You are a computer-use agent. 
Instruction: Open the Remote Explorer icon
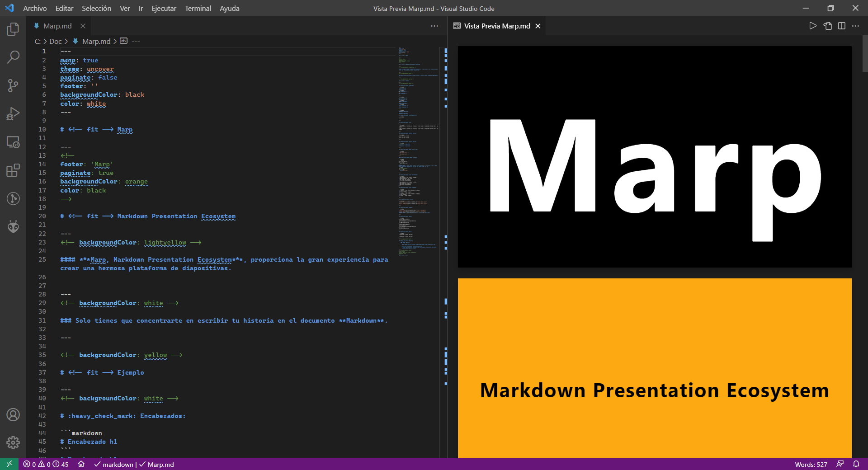[x=13, y=142]
